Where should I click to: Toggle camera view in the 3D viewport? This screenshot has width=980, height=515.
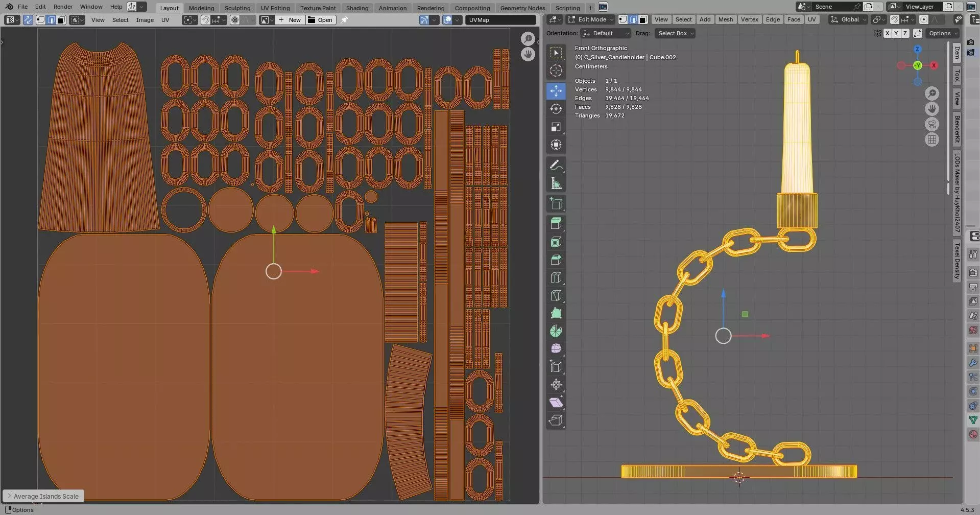coord(932,124)
